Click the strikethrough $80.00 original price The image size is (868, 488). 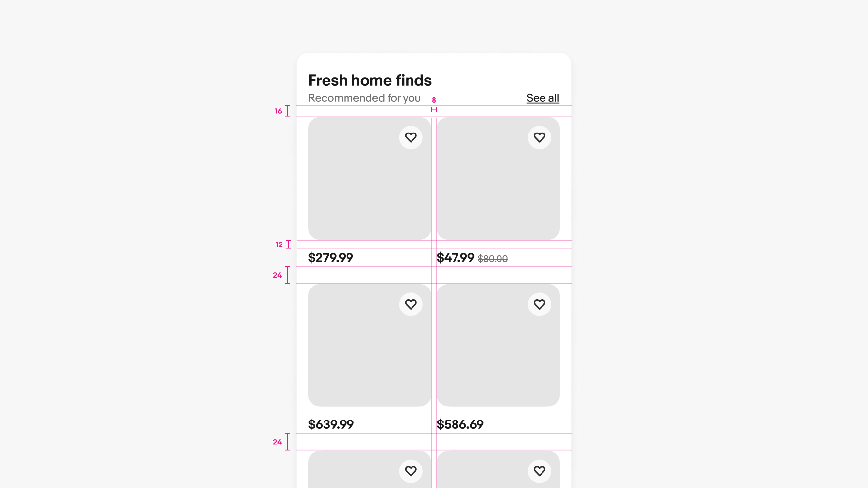pos(493,259)
